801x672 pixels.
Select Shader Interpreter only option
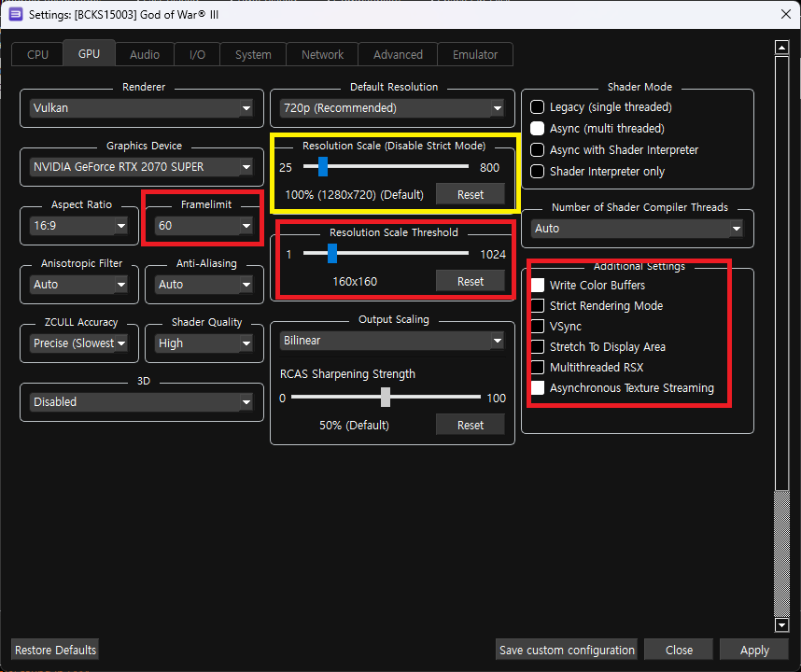coord(597,172)
